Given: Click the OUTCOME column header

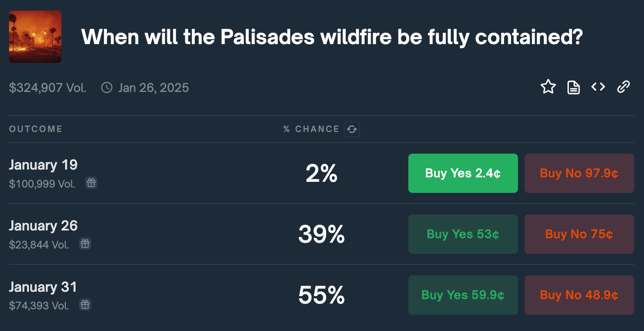Looking at the screenshot, I should [36, 129].
